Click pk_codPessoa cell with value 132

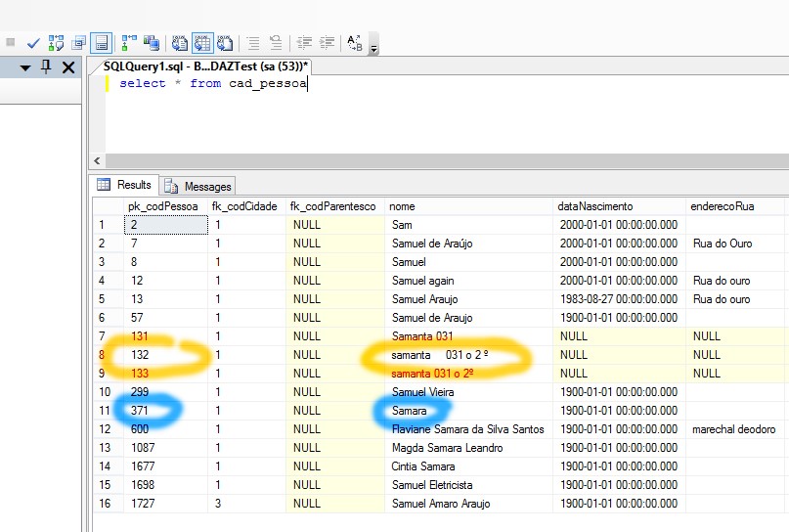[166, 355]
